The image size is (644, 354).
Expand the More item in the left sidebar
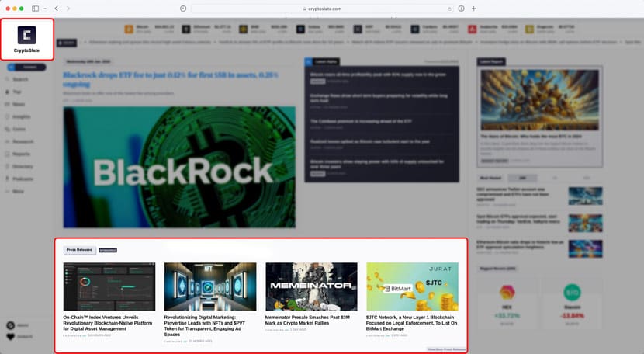tap(17, 191)
